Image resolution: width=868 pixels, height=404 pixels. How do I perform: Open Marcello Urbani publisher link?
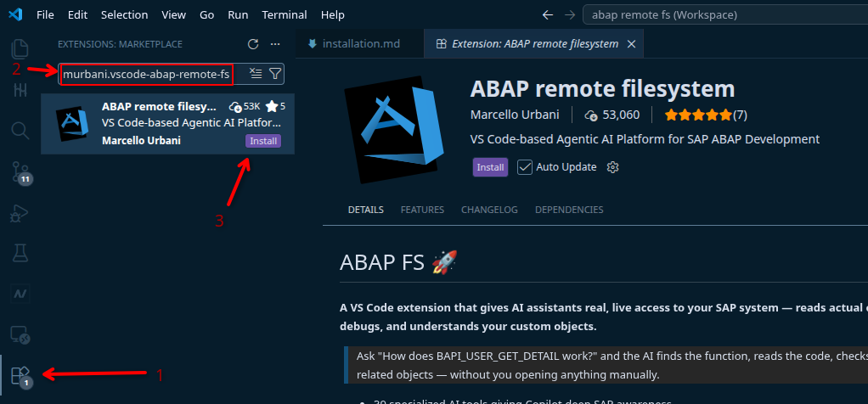(x=515, y=115)
